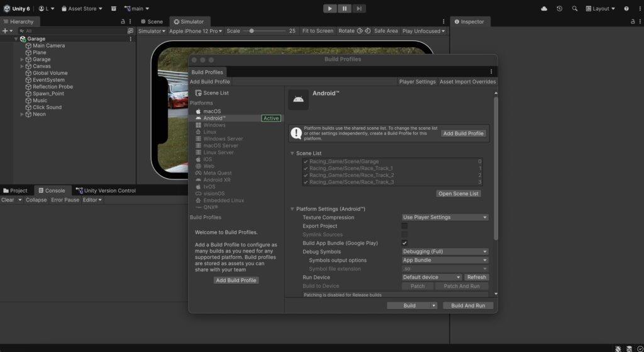Click the Build And Run button

click(x=468, y=305)
